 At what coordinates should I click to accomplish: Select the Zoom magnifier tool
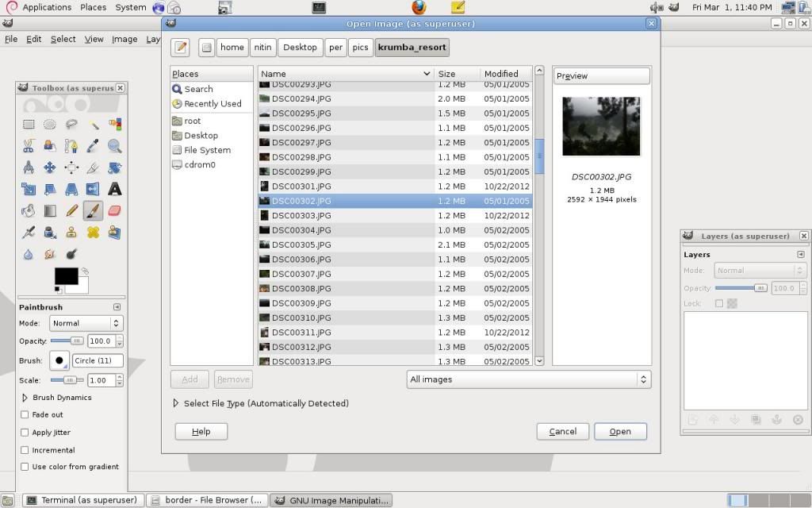(114, 146)
